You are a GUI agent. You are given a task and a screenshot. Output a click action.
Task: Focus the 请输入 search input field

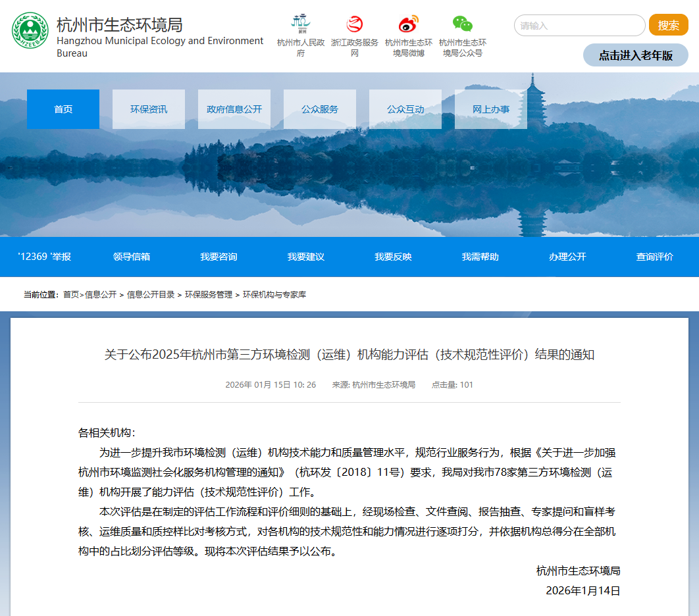[x=579, y=26]
